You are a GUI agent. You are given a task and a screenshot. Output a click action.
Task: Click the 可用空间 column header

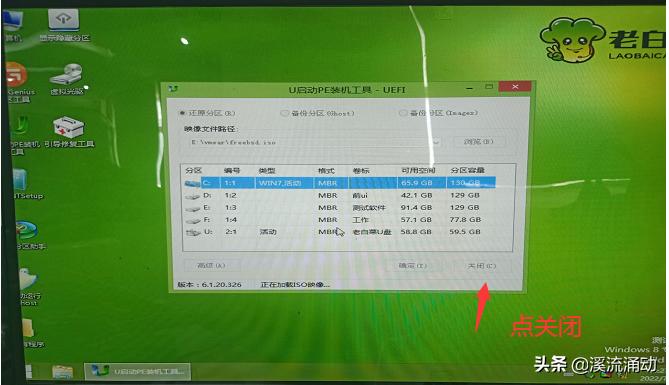coord(418,170)
